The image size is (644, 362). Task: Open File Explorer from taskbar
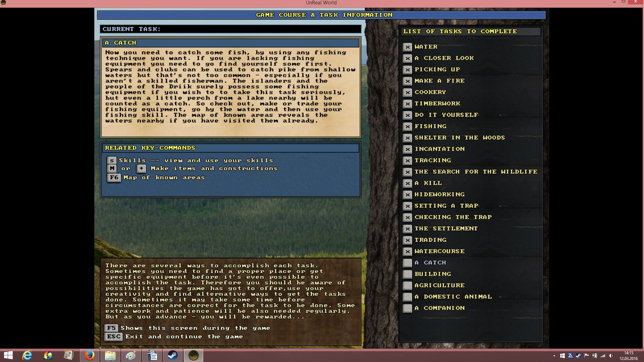tap(110, 355)
